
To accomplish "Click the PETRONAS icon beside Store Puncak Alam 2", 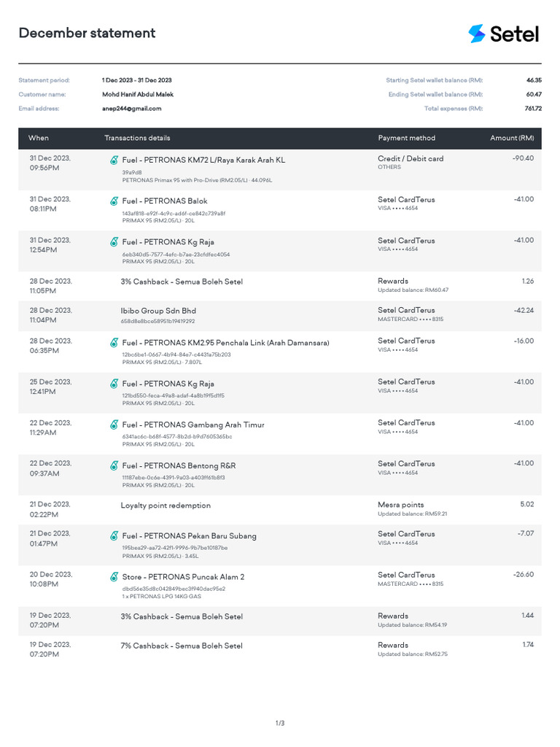I will click(114, 577).
